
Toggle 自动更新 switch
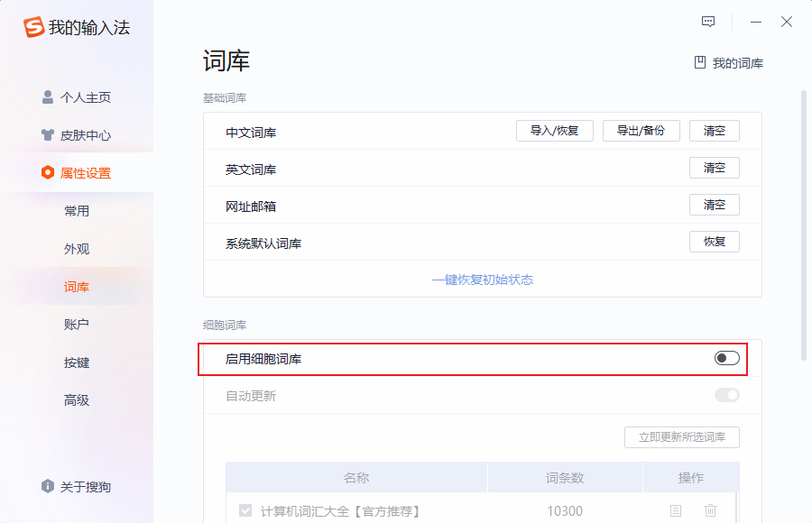[726, 395]
